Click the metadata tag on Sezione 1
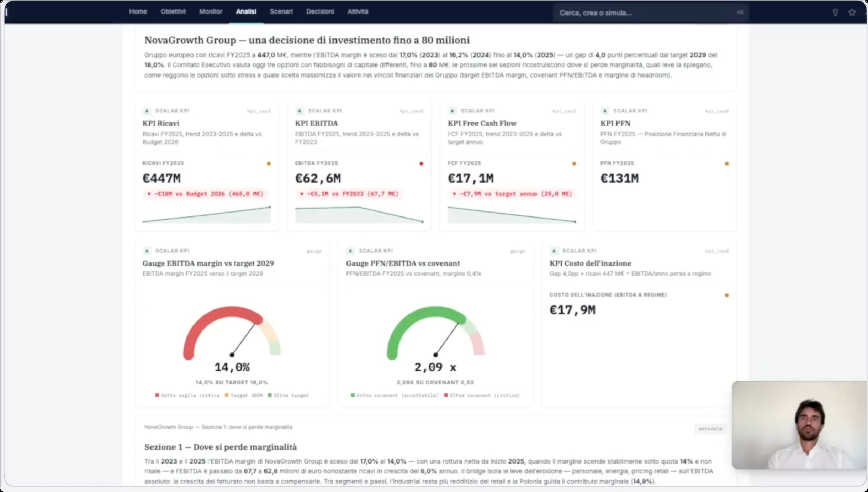 710,429
